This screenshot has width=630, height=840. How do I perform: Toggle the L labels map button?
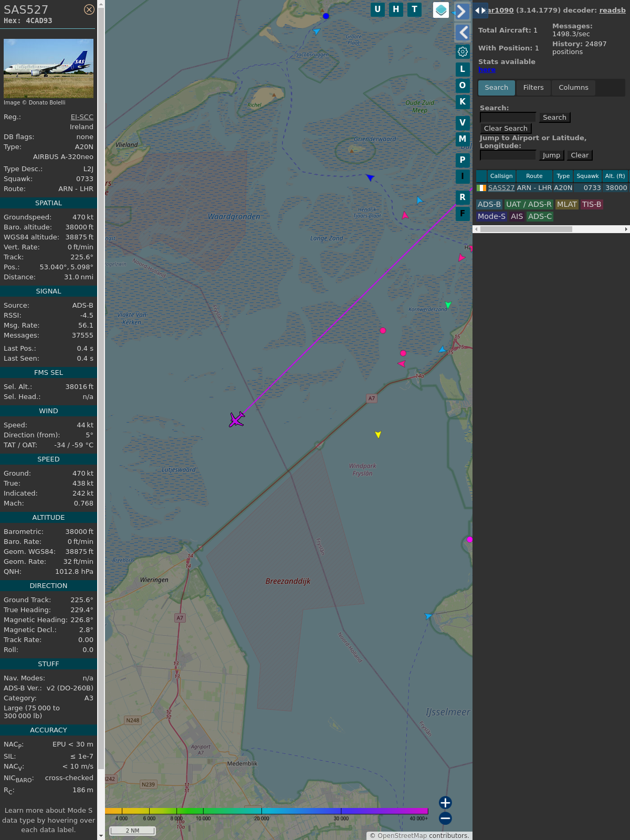coord(463,69)
